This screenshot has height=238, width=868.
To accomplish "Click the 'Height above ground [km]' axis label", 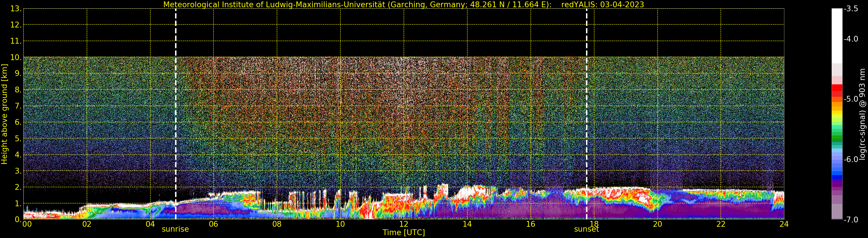I will tap(4, 114).
